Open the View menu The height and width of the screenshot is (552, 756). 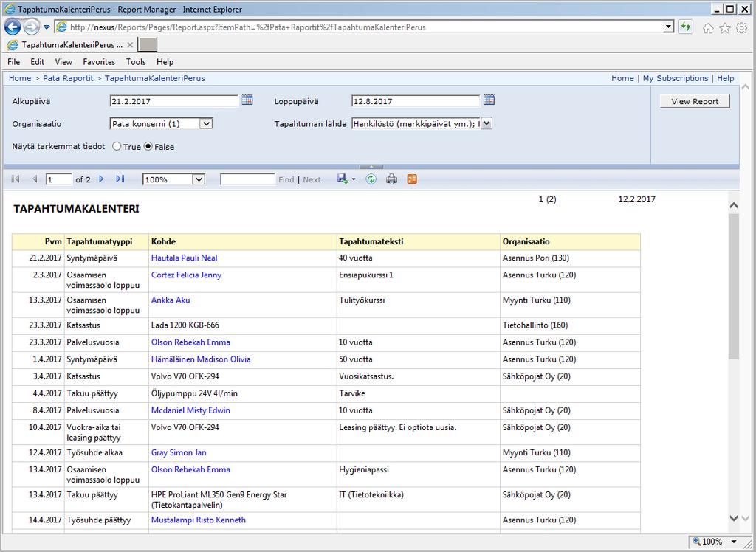pos(63,62)
